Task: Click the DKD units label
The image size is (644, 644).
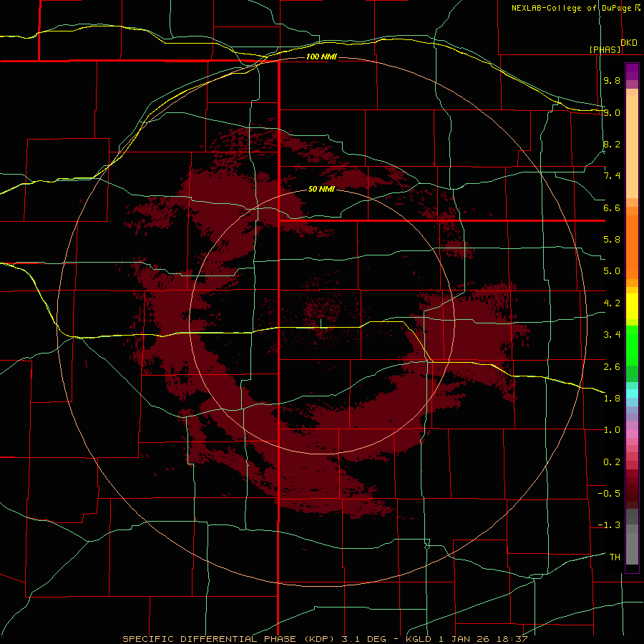Action: [x=629, y=43]
